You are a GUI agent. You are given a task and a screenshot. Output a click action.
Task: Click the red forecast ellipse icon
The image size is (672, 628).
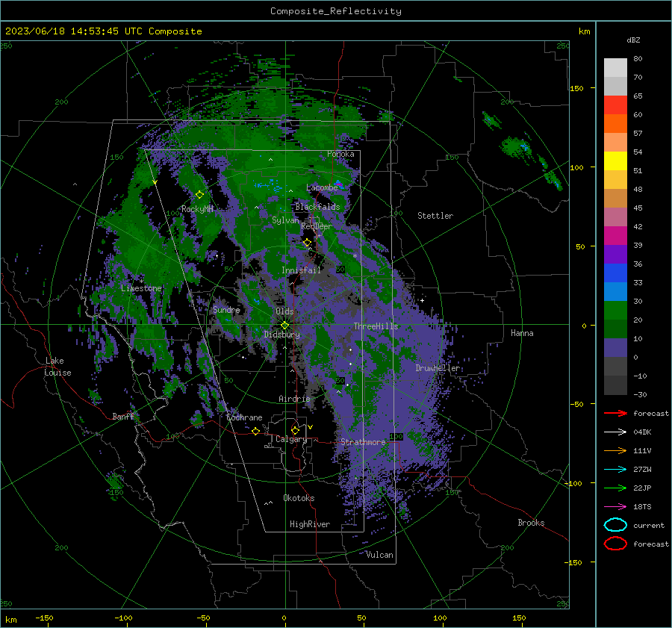(615, 544)
